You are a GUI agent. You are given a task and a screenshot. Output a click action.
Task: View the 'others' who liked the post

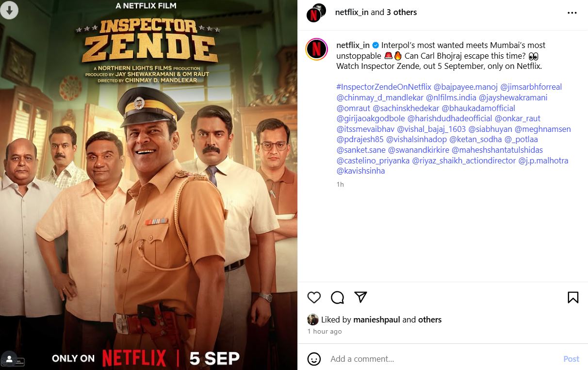click(x=430, y=320)
